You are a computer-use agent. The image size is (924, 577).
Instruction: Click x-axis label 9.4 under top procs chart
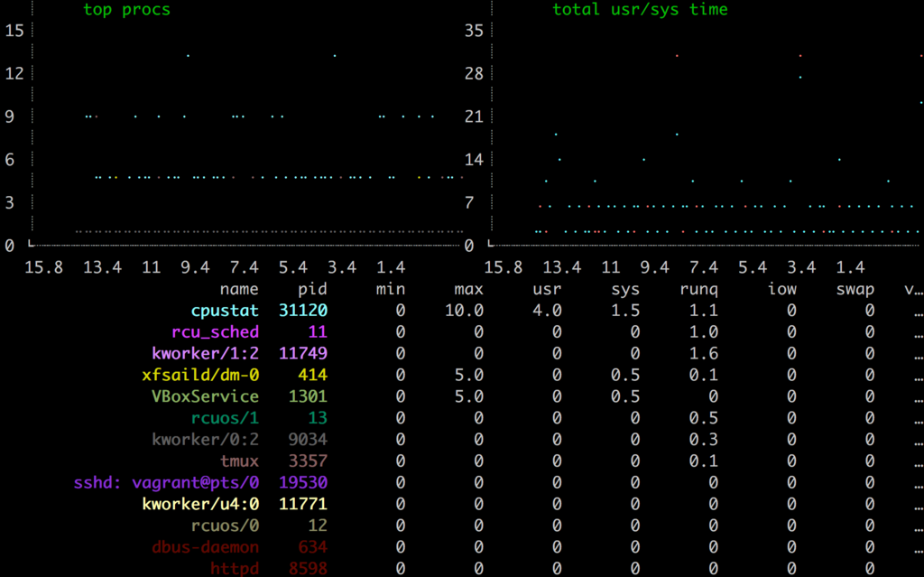coord(195,268)
